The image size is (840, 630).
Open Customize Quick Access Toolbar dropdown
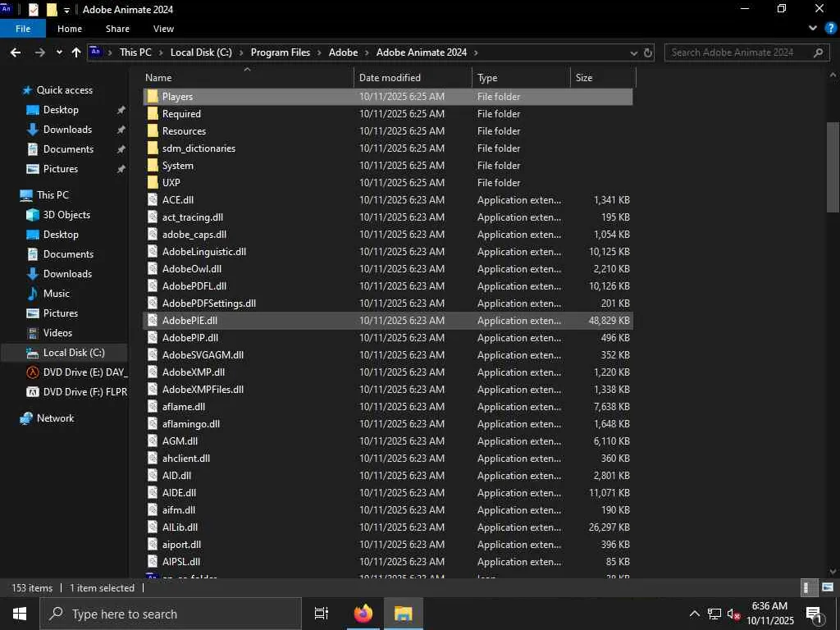(x=66, y=10)
